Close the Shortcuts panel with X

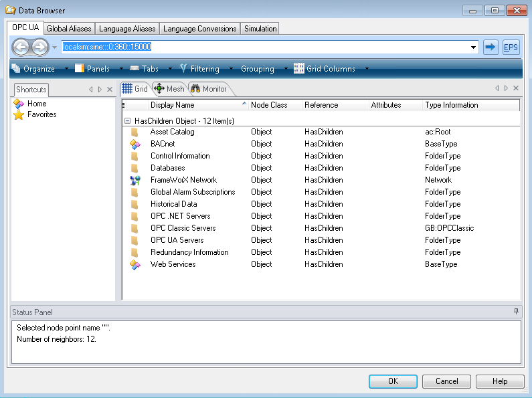[110, 89]
